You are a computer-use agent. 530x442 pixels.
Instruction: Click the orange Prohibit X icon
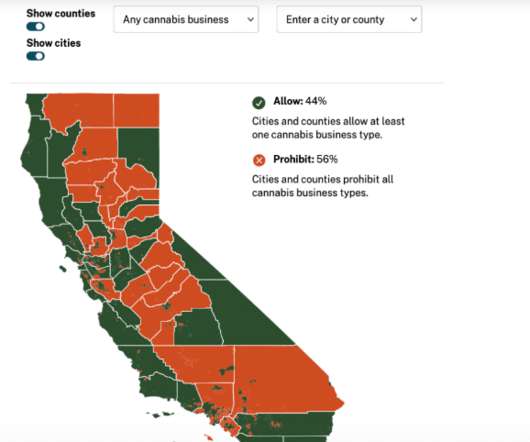[x=259, y=160]
